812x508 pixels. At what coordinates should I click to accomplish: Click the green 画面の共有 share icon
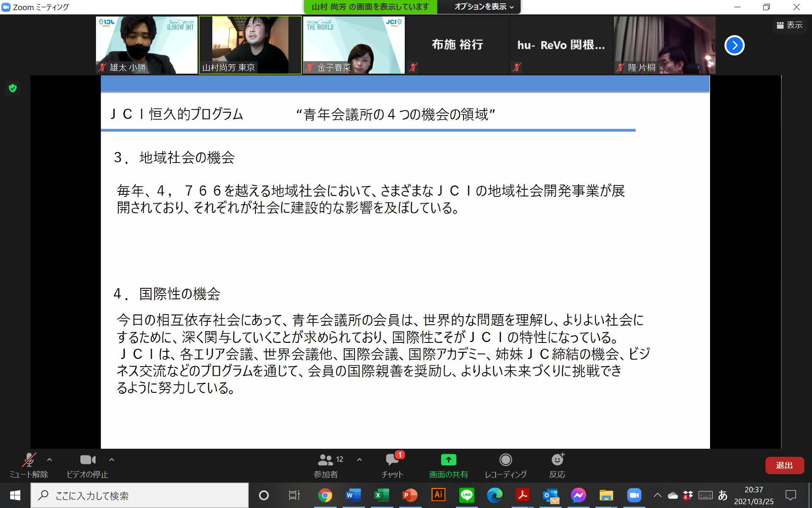(448, 460)
